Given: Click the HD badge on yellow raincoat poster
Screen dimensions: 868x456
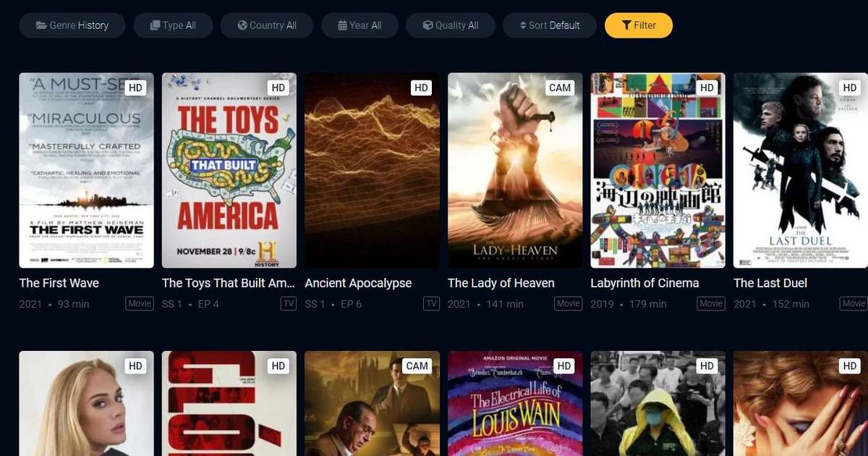Looking at the screenshot, I should coord(707,366).
